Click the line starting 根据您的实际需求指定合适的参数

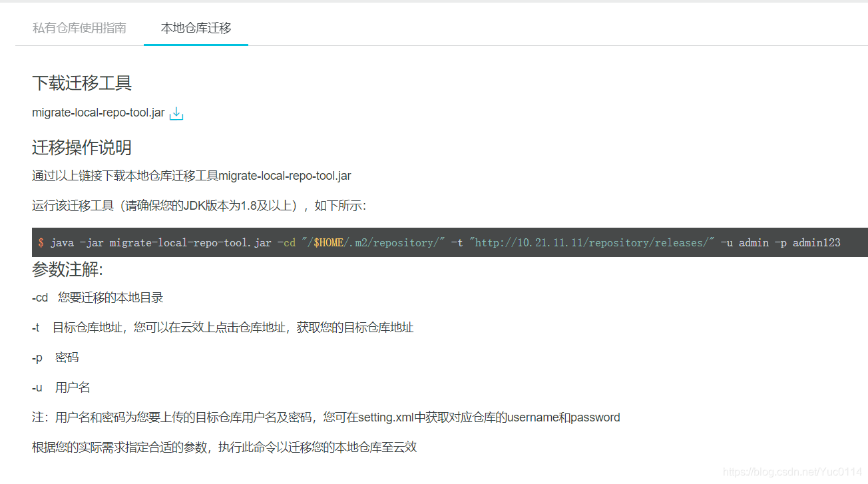click(x=224, y=447)
